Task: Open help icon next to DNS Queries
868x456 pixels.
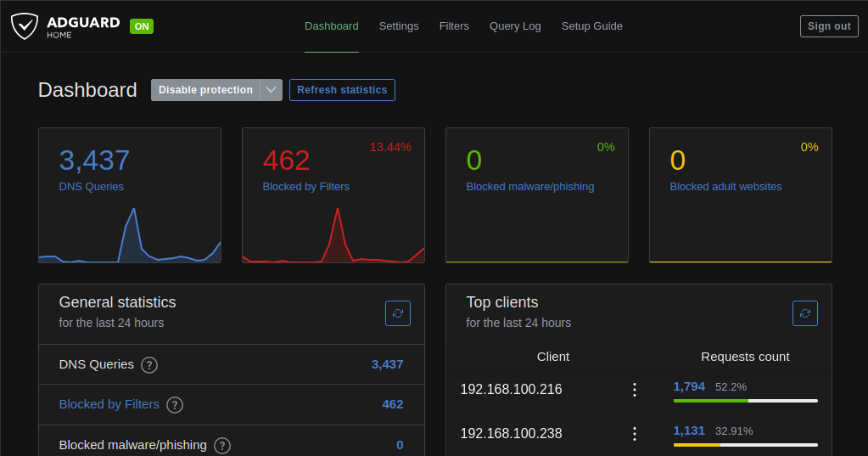Action: click(149, 365)
